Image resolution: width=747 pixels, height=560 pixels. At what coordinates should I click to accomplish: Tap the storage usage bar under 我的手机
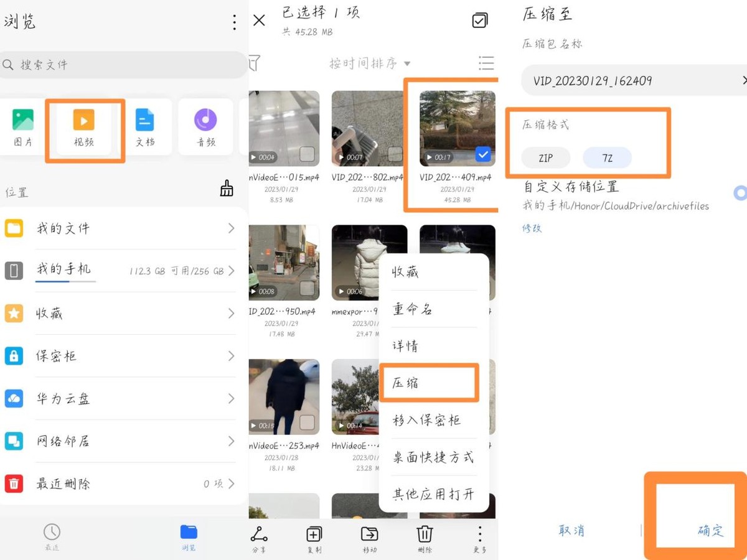click(65, 280)
